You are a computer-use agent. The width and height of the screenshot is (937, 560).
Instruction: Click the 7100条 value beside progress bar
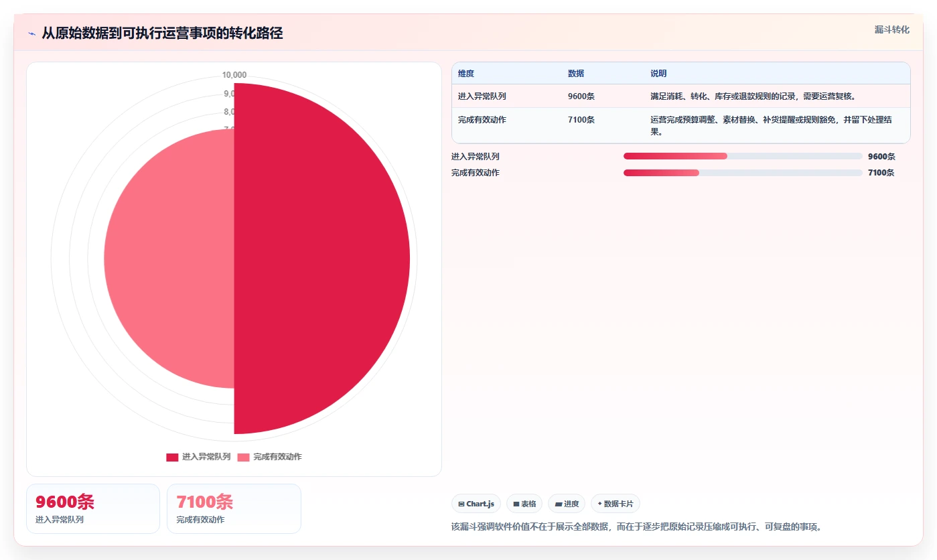tap(881, 173)
